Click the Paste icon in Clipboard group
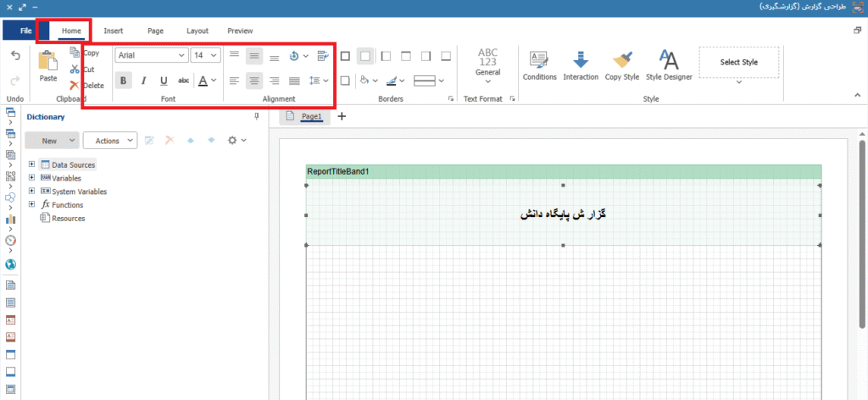 coord(48,61)
